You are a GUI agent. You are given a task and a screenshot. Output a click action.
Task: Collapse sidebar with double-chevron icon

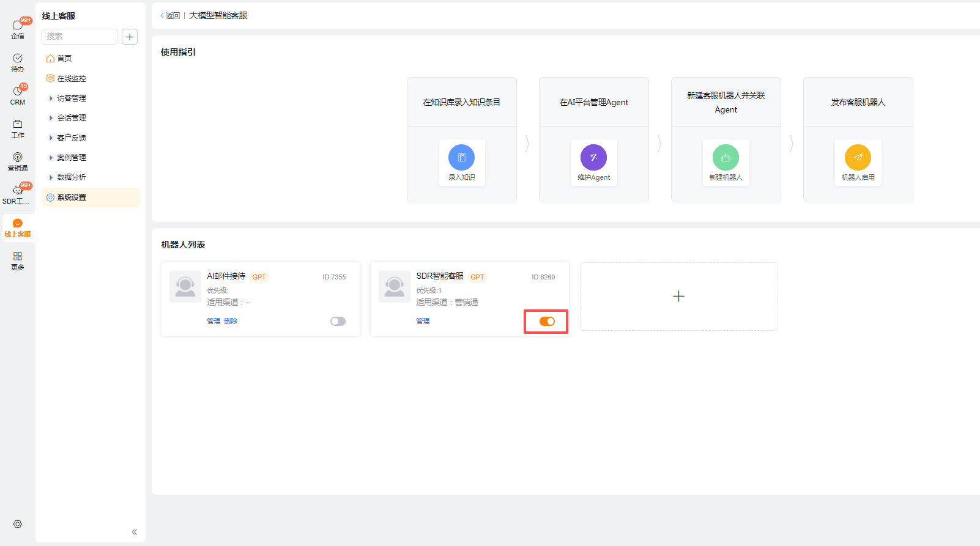pos(135,532)
